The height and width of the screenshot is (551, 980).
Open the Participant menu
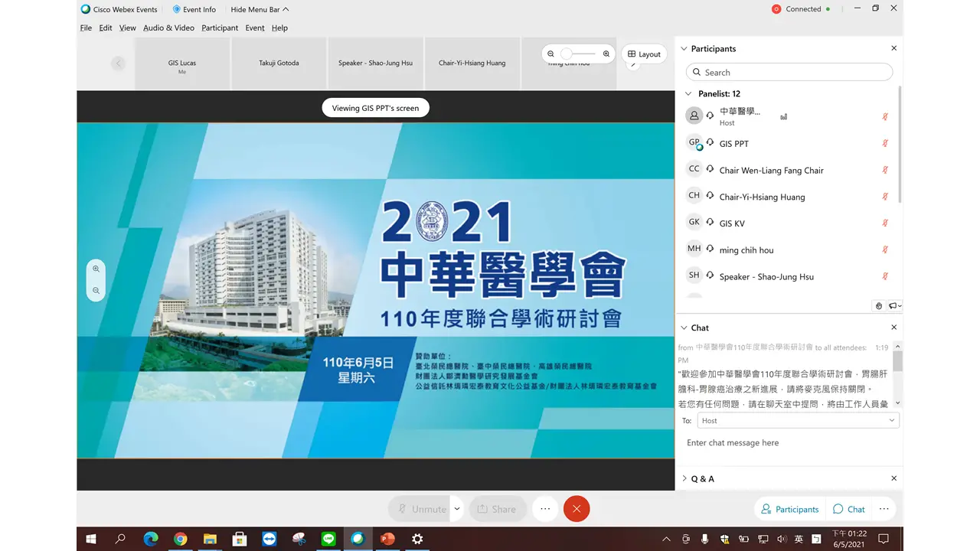(x=220, y=28)
